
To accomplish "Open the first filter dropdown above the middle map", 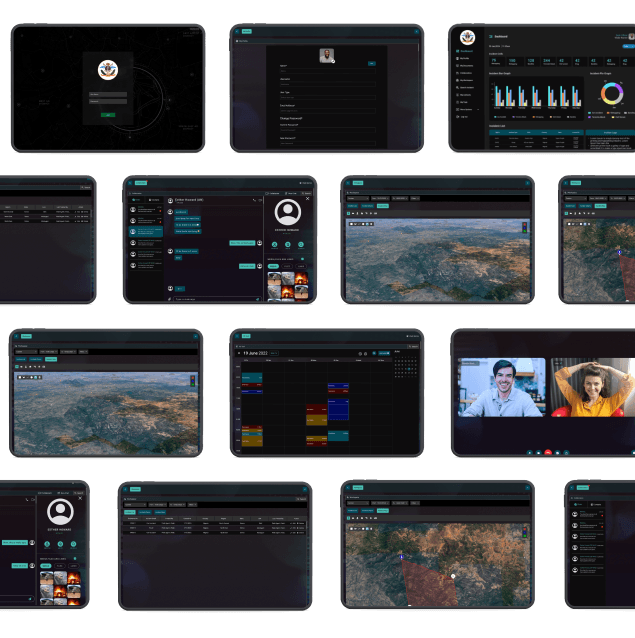I will pyautogui.click(x=355, y=198).
